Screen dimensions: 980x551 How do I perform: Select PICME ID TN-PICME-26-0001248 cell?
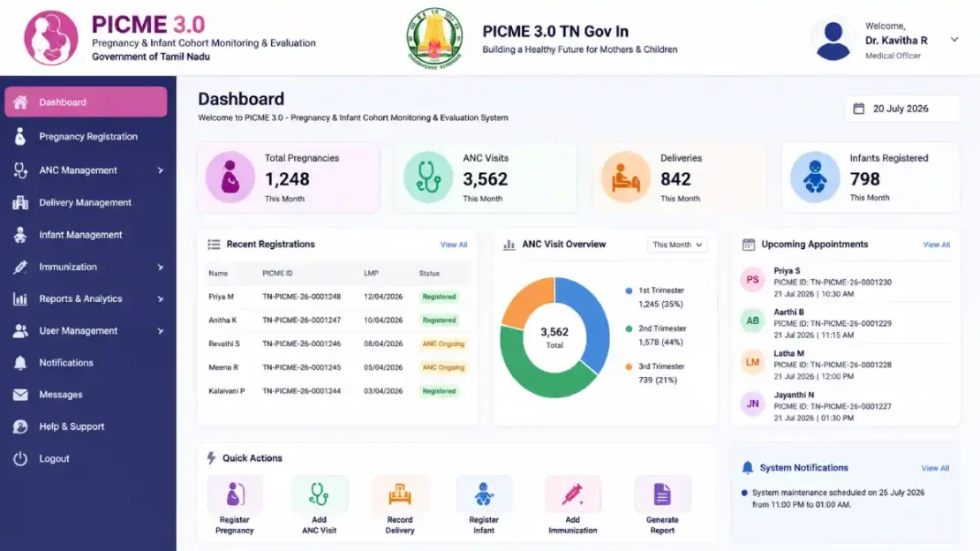point(301,297)
